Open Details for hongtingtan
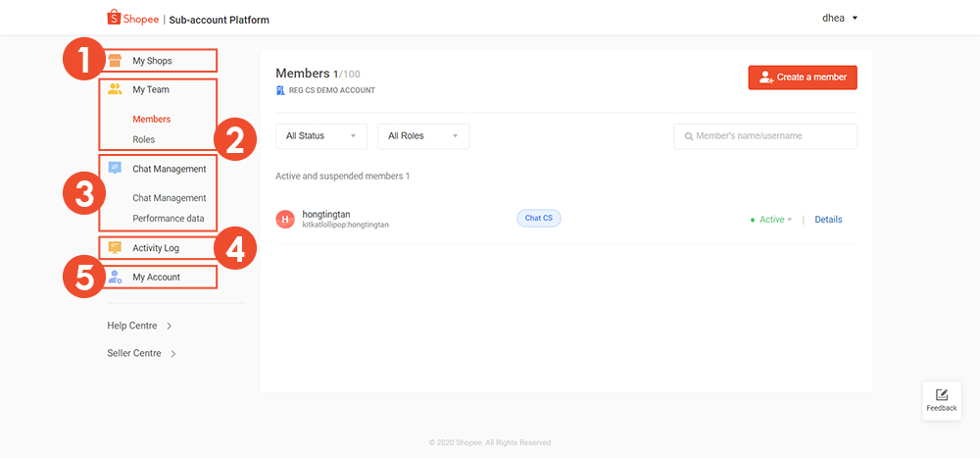Screen dimensions: 980x458 828,220
